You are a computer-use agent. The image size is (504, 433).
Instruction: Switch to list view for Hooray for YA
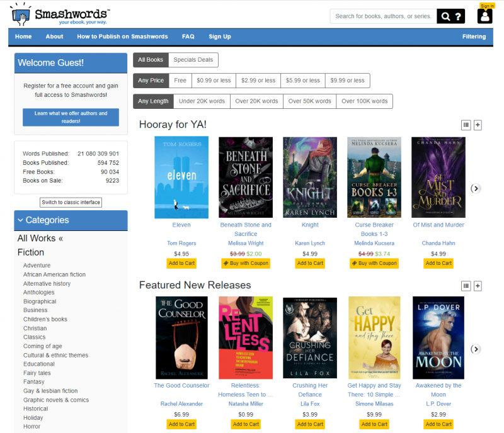click(x=466, y=125)
